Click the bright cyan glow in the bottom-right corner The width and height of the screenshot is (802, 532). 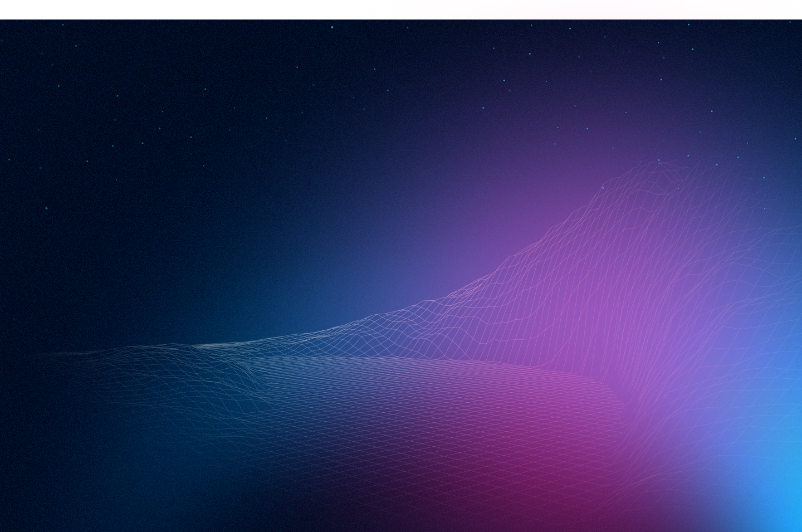[x=780, y=501]
